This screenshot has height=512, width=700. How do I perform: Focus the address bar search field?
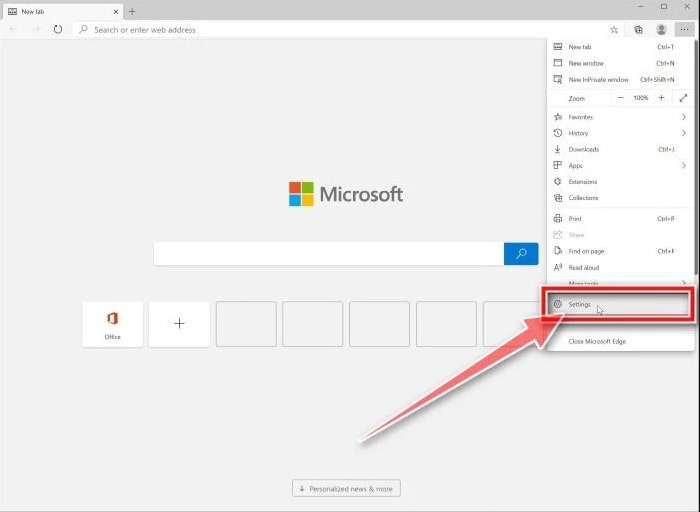coord(339,30)
